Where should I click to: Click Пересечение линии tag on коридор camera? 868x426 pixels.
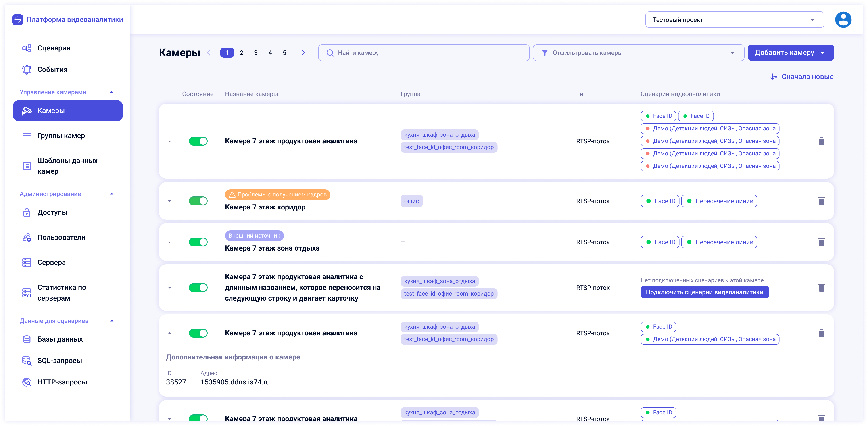719,201
